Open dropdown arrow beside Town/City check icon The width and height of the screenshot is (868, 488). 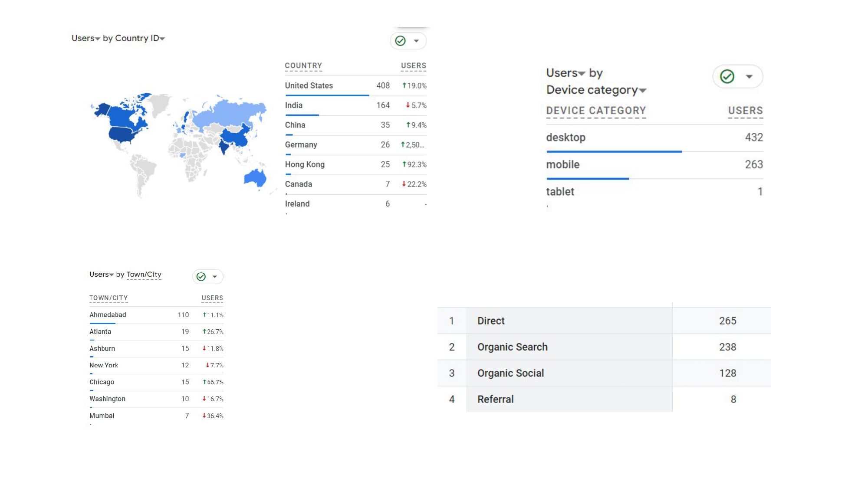214,277
